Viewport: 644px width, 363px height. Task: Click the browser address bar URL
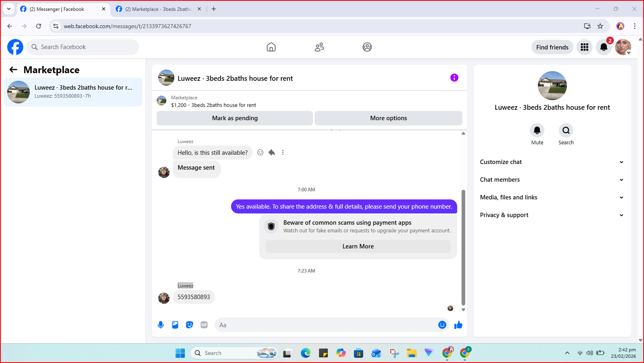[x=127, y=26]
